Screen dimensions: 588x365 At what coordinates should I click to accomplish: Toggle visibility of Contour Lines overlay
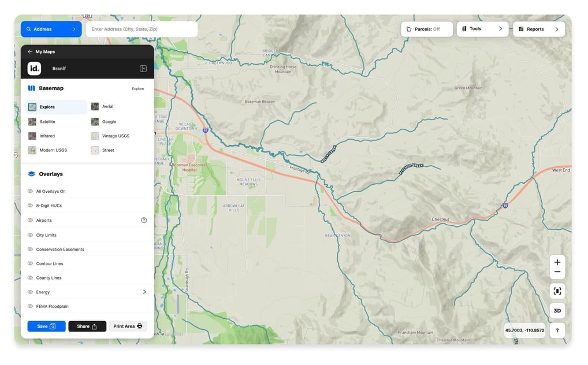pyautogui.click(x=31, y=264)
